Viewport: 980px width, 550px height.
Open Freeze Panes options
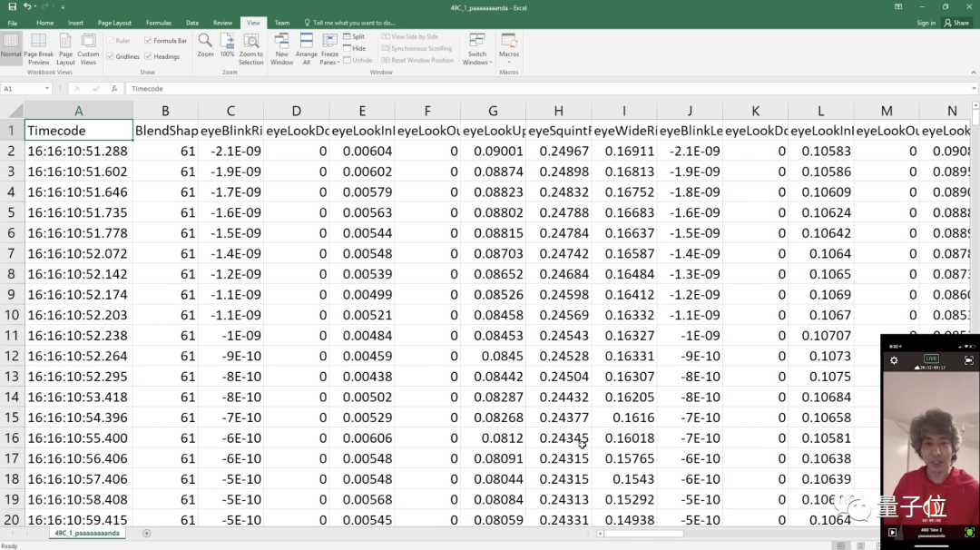(x=329, y=49)
